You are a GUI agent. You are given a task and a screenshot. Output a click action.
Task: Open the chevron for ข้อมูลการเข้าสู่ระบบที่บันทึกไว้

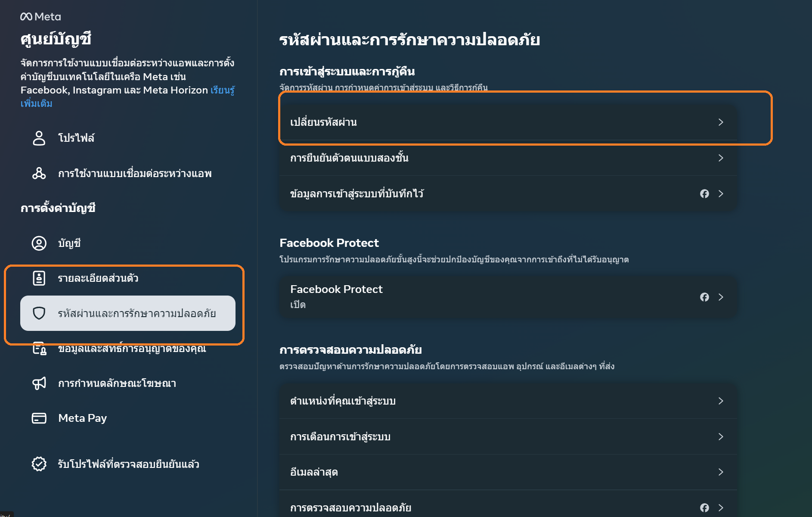click(x=721, y=194)
